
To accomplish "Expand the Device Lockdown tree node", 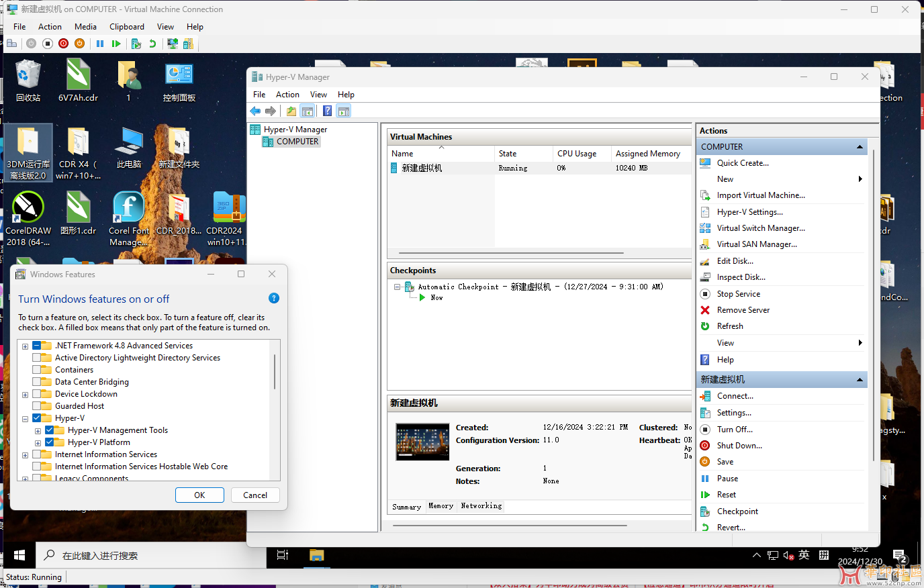I will [25, 395].
